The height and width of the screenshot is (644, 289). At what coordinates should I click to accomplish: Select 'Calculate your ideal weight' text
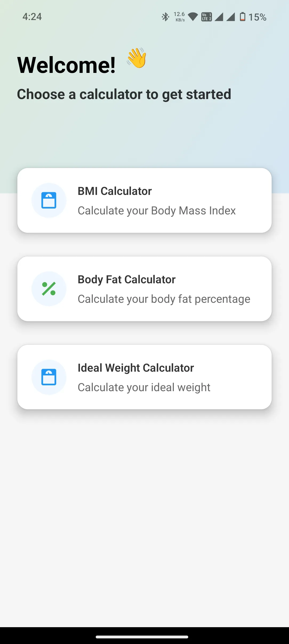144,387
